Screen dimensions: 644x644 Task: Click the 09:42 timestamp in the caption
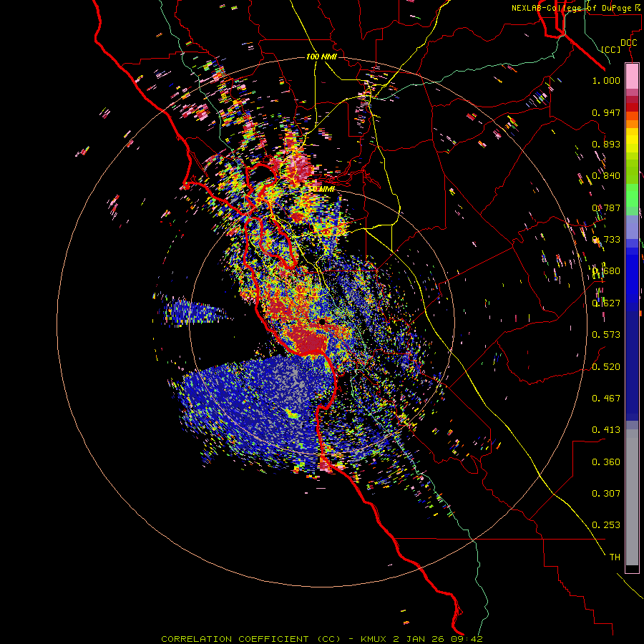coord(466,639)
